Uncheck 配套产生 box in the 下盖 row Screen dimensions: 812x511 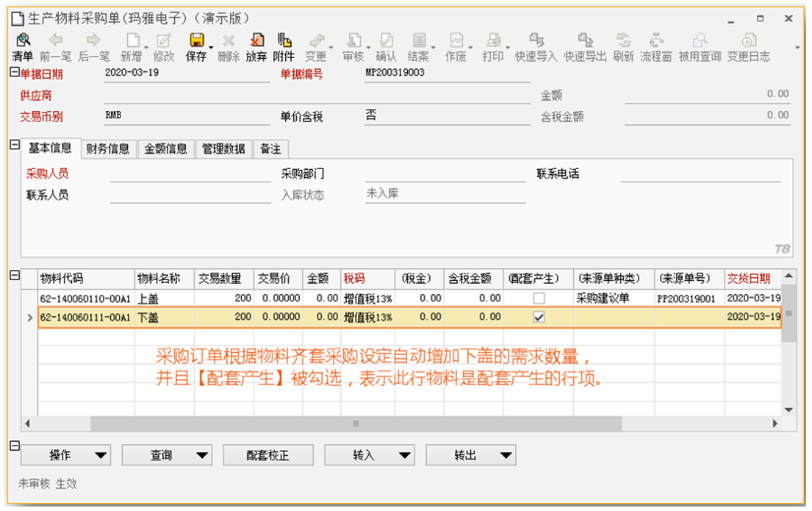[x=539, y=317]
